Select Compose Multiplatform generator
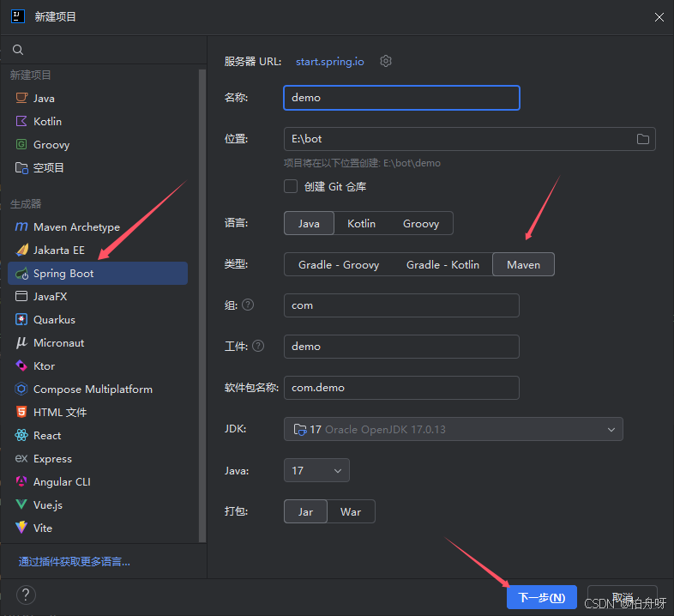Viewport: 674px width, 616px height. click(98, 389)
